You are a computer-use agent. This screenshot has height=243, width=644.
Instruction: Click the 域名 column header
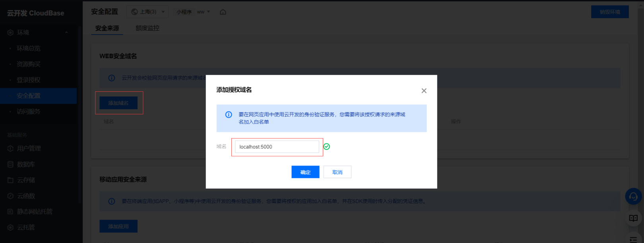(x=109, y=121)
